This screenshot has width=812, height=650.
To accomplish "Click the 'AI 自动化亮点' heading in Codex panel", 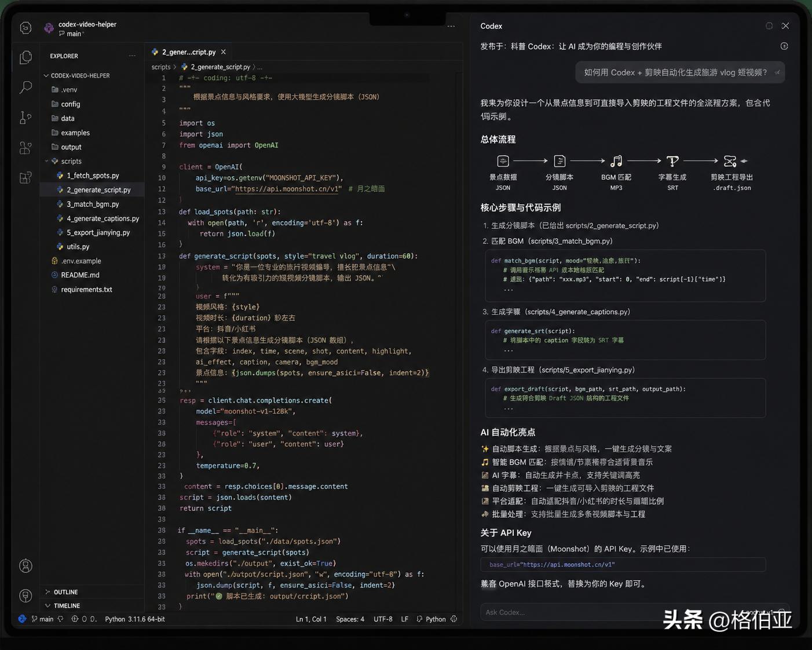I will tap(508, 433).
